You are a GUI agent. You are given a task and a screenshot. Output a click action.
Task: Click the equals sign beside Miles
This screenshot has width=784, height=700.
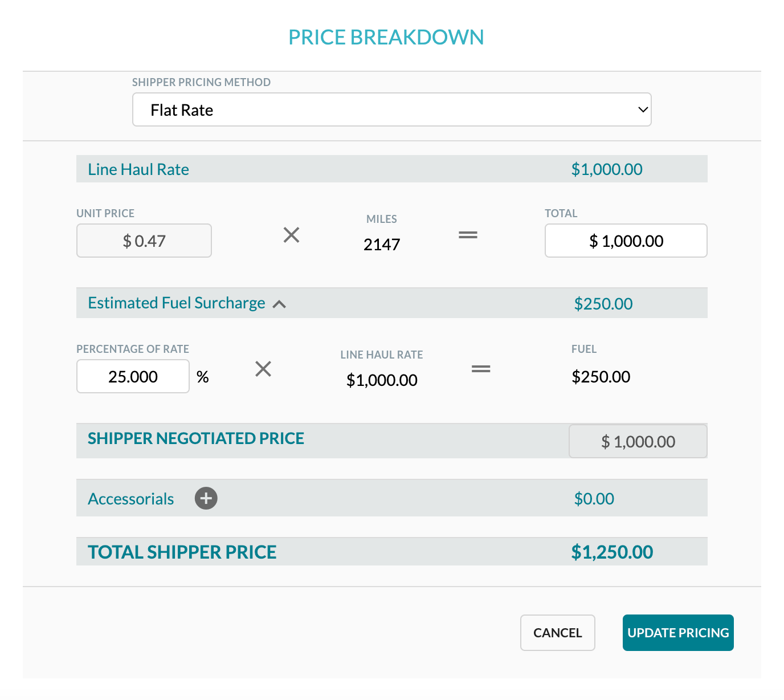pos(468,235)
